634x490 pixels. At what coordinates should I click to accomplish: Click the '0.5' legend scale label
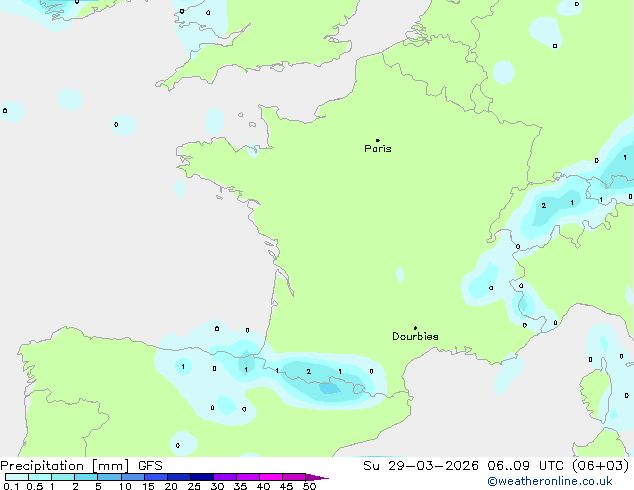click(34, 486)
